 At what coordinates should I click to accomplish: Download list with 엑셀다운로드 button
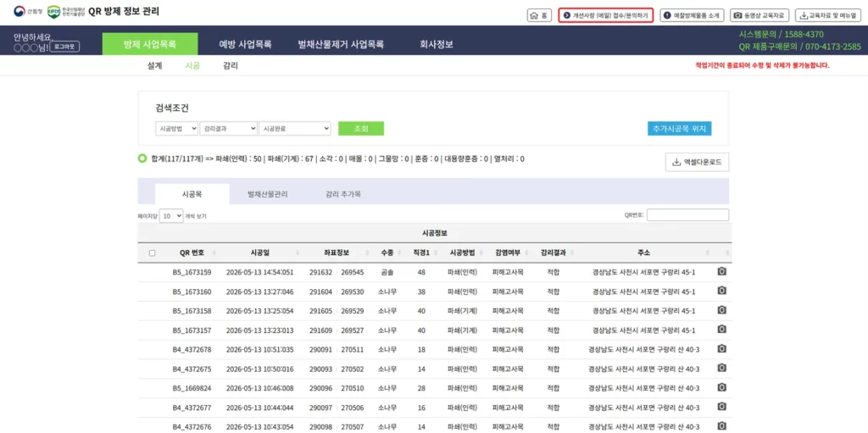pyautogui.click(x=697, y=163)
